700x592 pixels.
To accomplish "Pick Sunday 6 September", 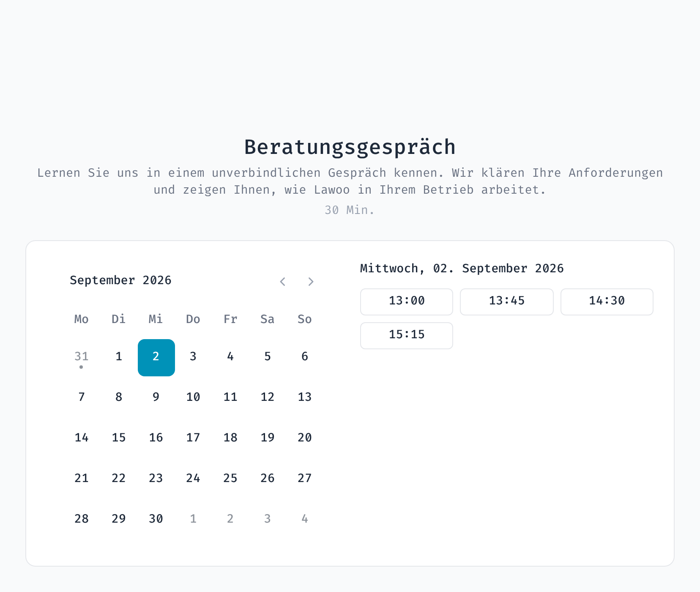I will coord(305,358).
